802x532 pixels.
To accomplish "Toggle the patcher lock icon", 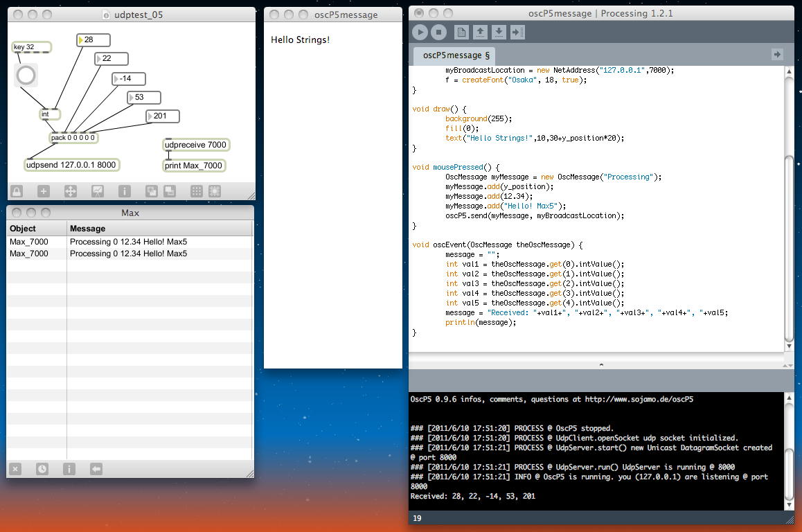I will (16, 191).
